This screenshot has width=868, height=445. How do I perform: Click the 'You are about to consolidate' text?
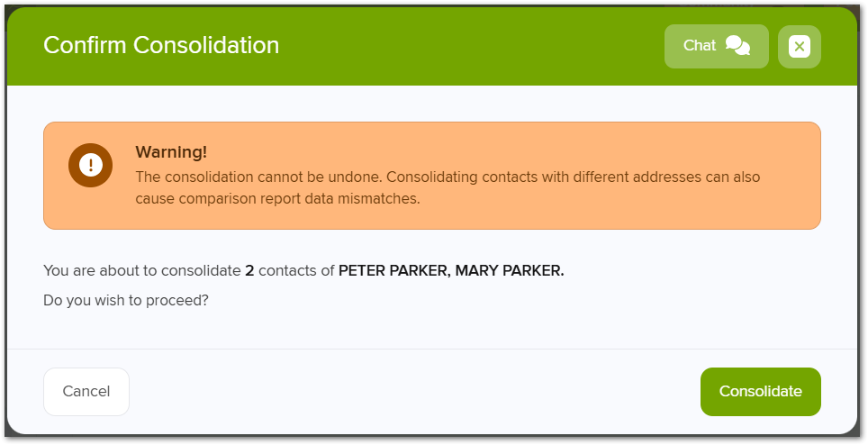pos(141,270)
